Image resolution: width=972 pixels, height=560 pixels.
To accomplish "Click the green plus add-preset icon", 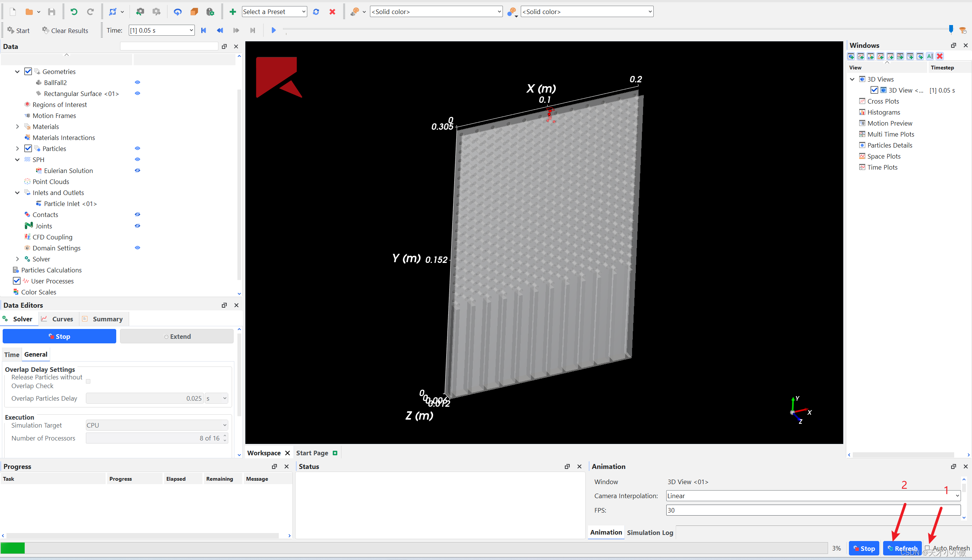I will 232,11.
